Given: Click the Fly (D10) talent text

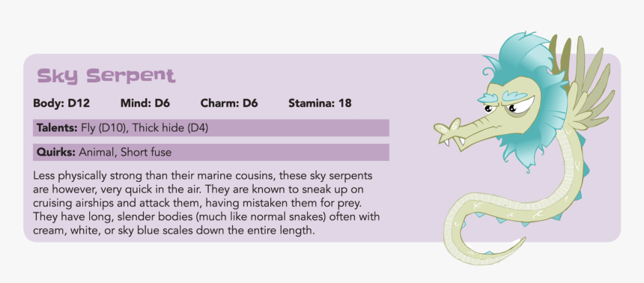Looking at the screenshot, I should (105, 128).
